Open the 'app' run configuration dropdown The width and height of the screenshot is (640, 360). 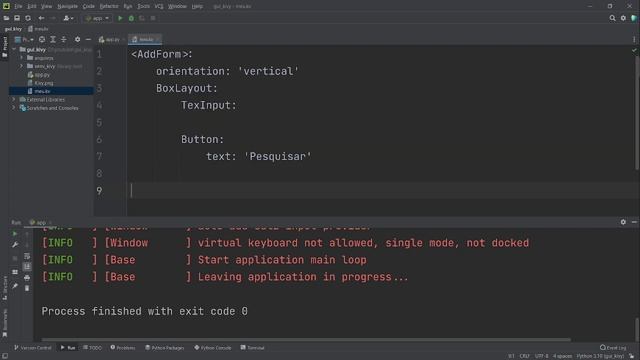(x=97, y=18)
